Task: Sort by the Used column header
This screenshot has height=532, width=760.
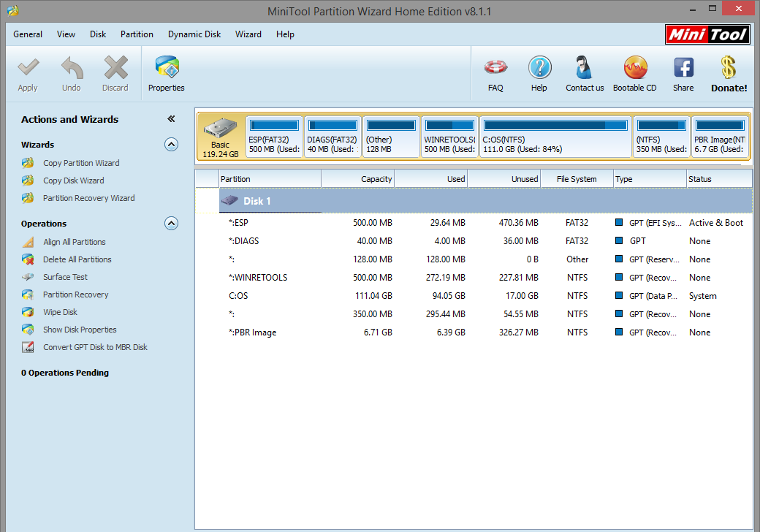Action: (x=431, y=179)
